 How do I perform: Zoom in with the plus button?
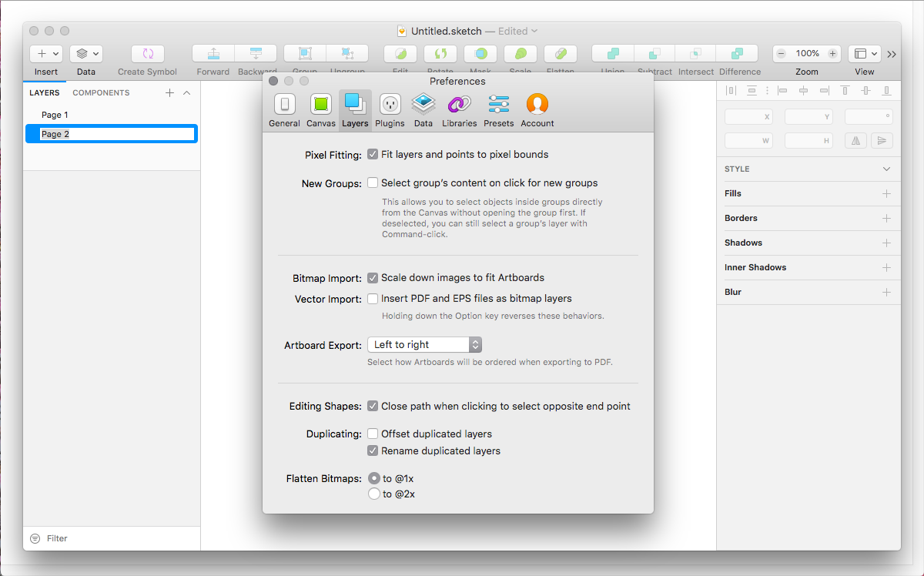pos(832,54)
